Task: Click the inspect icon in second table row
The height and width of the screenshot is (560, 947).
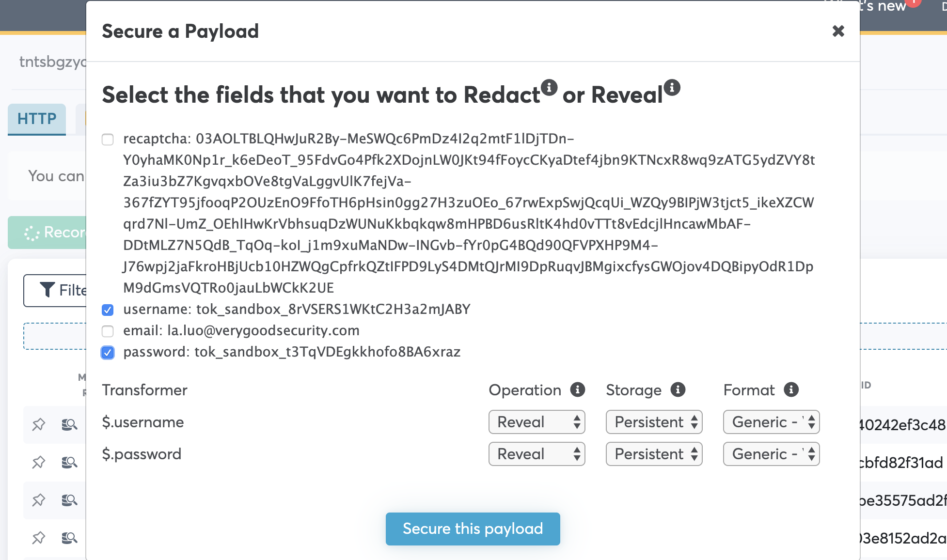Action: click(x=69, y=463)
